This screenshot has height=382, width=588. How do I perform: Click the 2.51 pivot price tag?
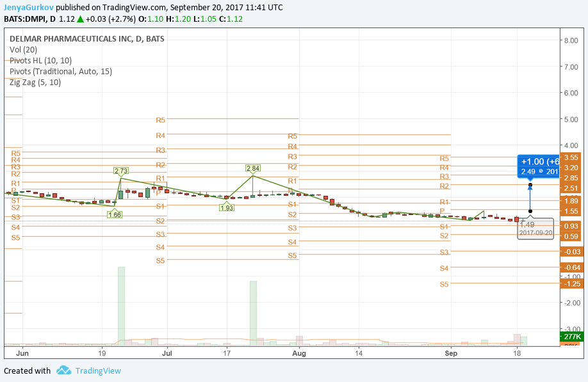click(x=570, y=188)
